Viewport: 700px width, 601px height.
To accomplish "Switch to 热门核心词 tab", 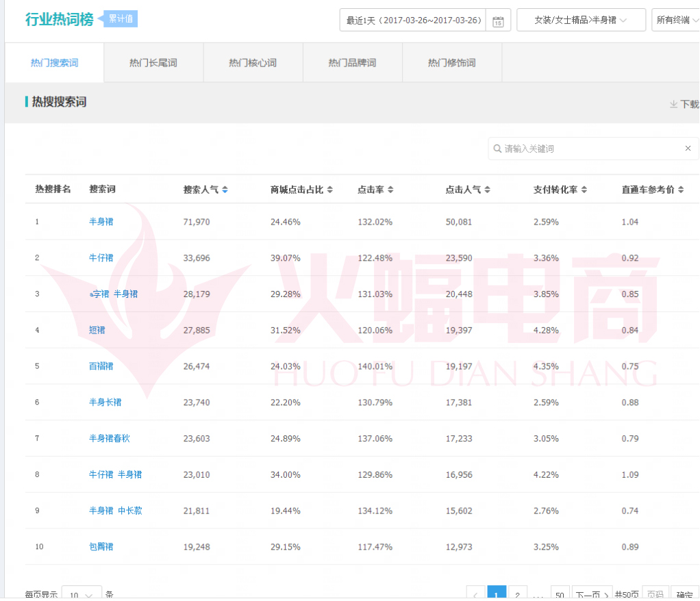I will (x=253, y=63).
